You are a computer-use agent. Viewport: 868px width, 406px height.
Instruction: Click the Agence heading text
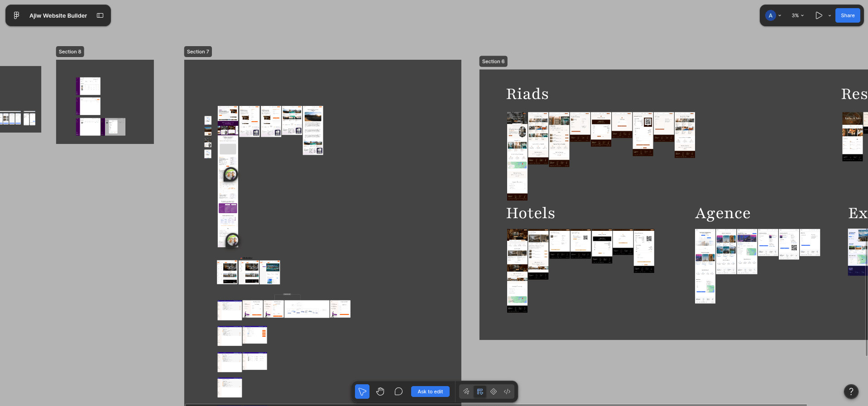pyautogui.click(x=723, y=213)
